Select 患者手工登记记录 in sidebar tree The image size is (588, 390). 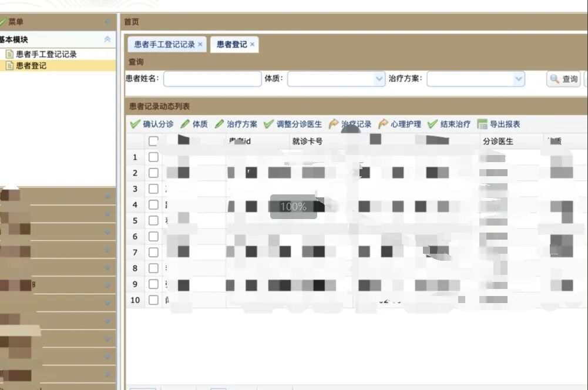tap(46, 54)
